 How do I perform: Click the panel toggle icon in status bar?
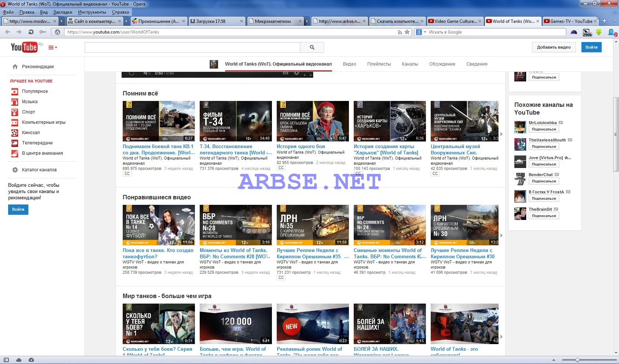[6, 360]
